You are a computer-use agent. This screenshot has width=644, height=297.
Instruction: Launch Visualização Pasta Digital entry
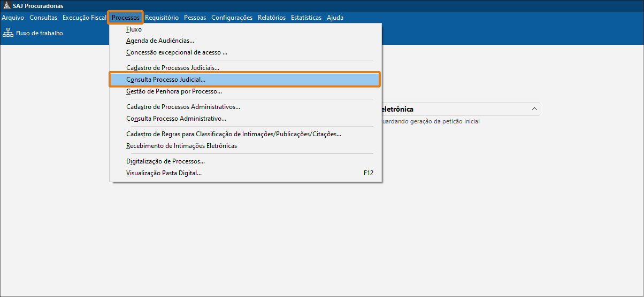click(164, 173)
